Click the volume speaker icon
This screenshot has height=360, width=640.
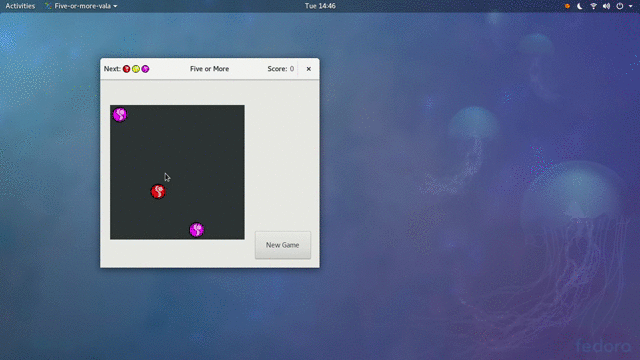click(607, 6)
